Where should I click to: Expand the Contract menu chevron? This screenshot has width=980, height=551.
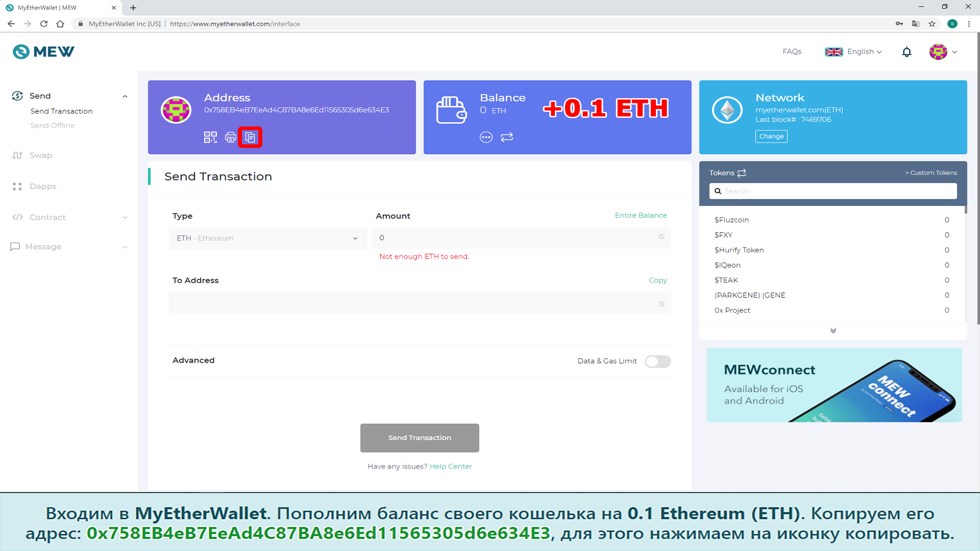125,218
